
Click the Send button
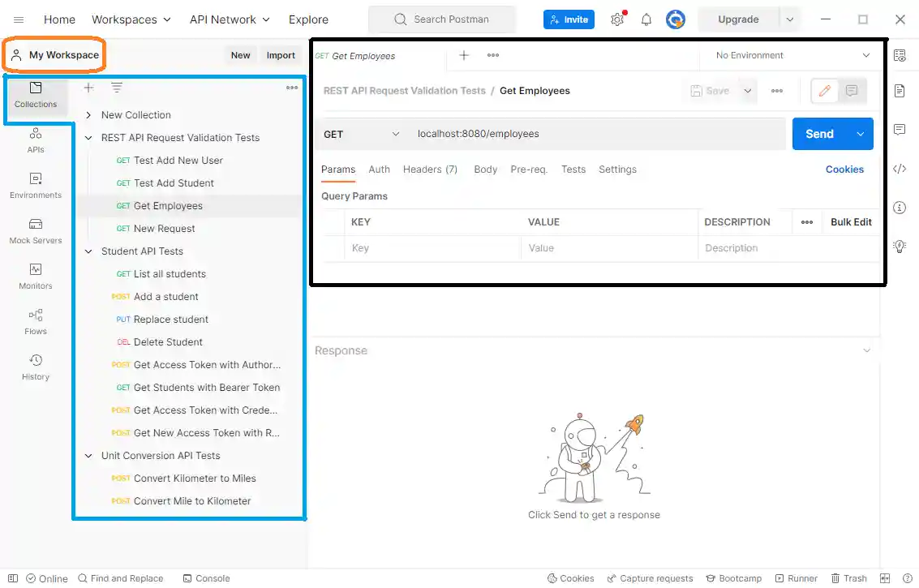[819, 134]
